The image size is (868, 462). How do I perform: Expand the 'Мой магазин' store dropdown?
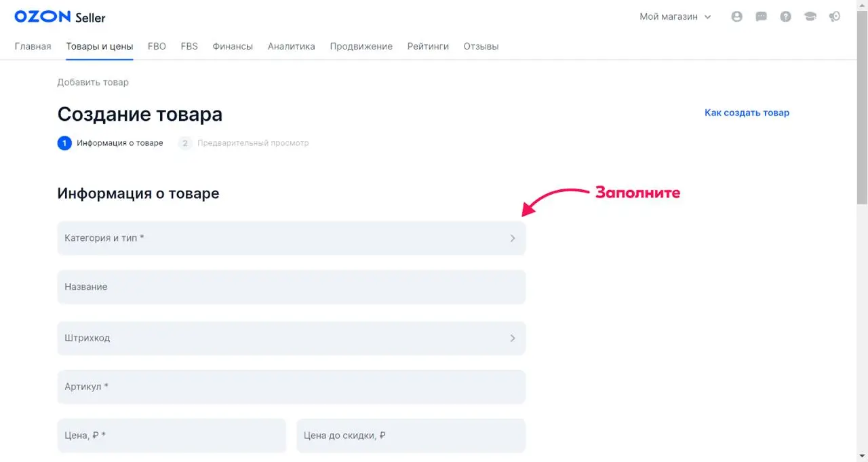click(x=675, y=17)
